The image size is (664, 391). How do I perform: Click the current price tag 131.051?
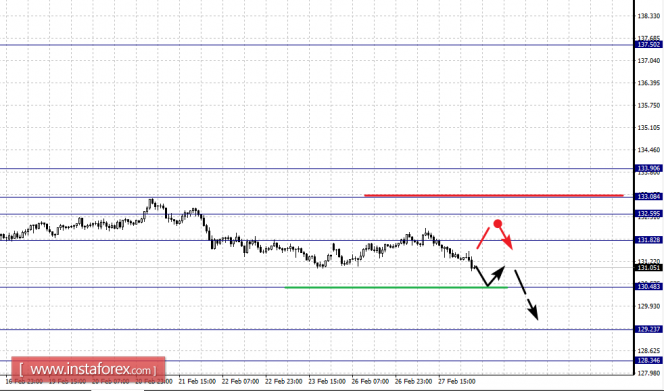pos(648,268)
